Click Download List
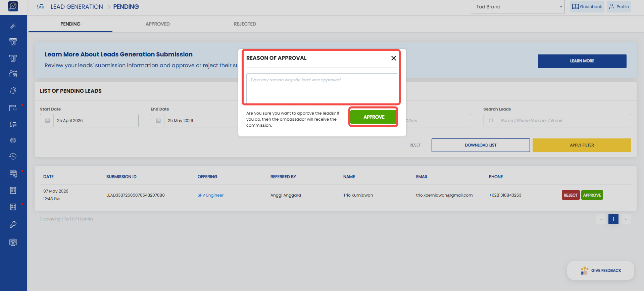Viewport: 644px width, 291px height. pyautogui.click(x=481, y=145)
